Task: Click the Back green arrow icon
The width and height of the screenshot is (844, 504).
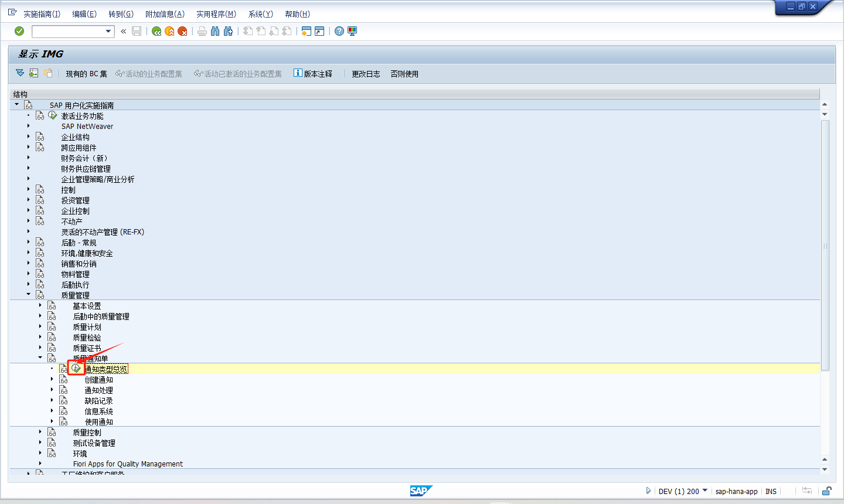Action: [156, 31]
